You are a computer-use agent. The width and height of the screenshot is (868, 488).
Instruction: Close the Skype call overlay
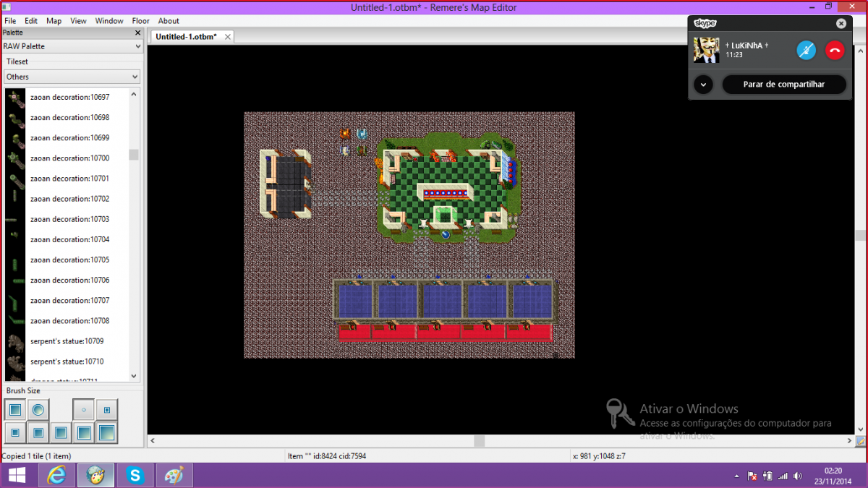click(x=841, y=23)
